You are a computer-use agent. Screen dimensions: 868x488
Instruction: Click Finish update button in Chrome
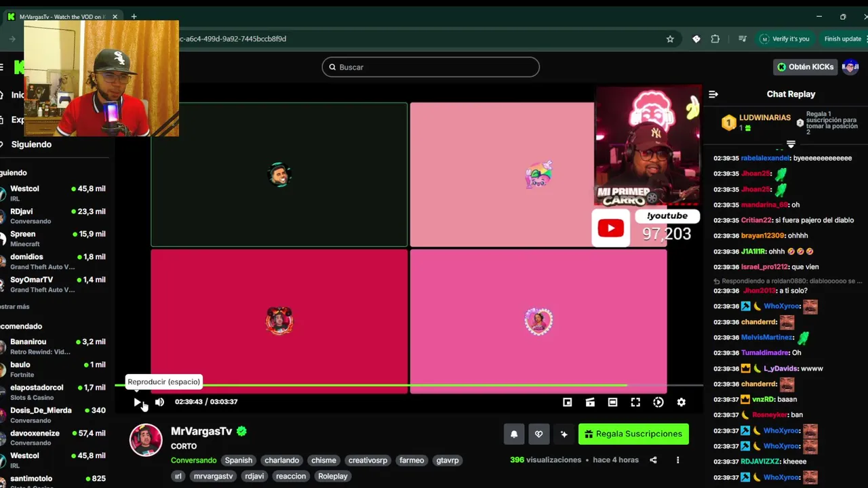(842, 39)
